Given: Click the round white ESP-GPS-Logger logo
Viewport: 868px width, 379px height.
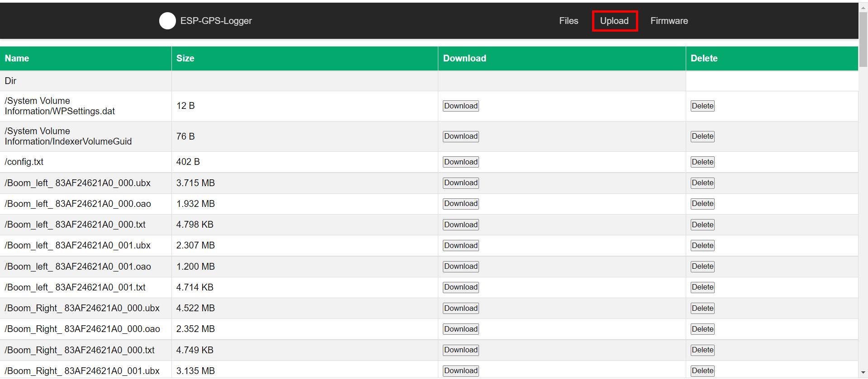Looking at the screenshot, I should [167, 21].
